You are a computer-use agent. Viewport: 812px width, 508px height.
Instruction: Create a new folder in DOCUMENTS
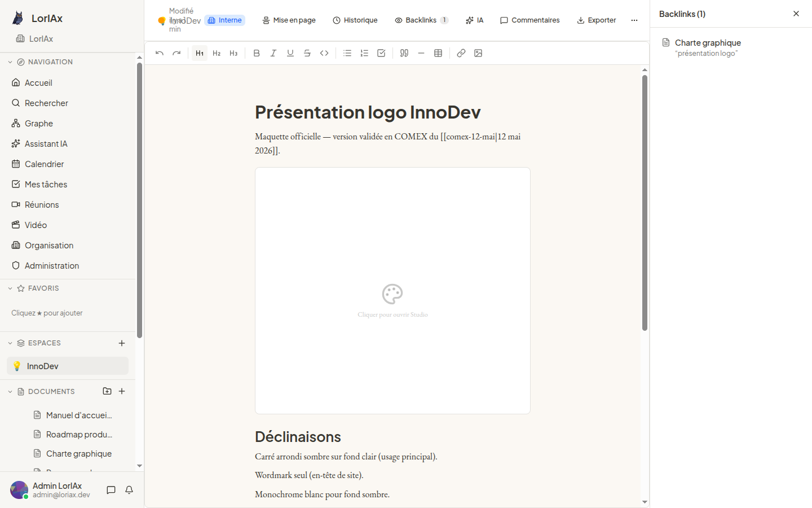click(x=107, y=391)
